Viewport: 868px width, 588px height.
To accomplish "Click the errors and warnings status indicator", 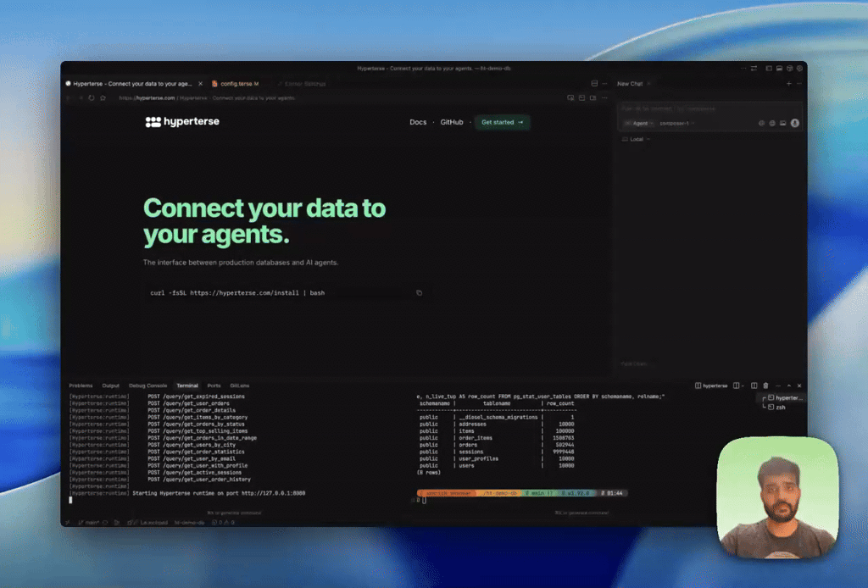I will (x=224, y=522).
